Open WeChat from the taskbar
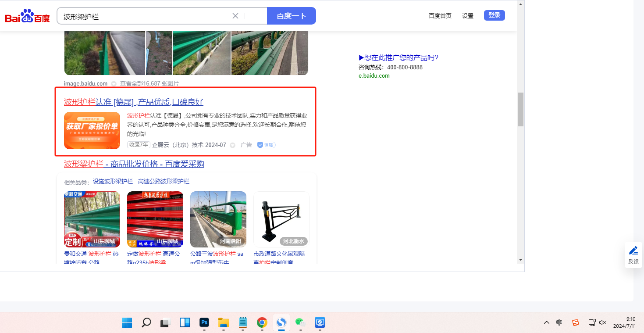This screenshot has height=333, width=644. pos(300,322)
